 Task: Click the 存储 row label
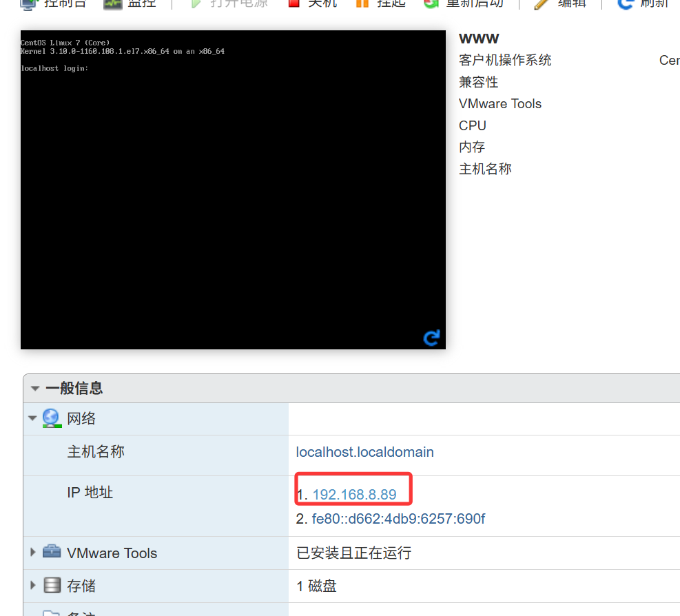(81, 586)
